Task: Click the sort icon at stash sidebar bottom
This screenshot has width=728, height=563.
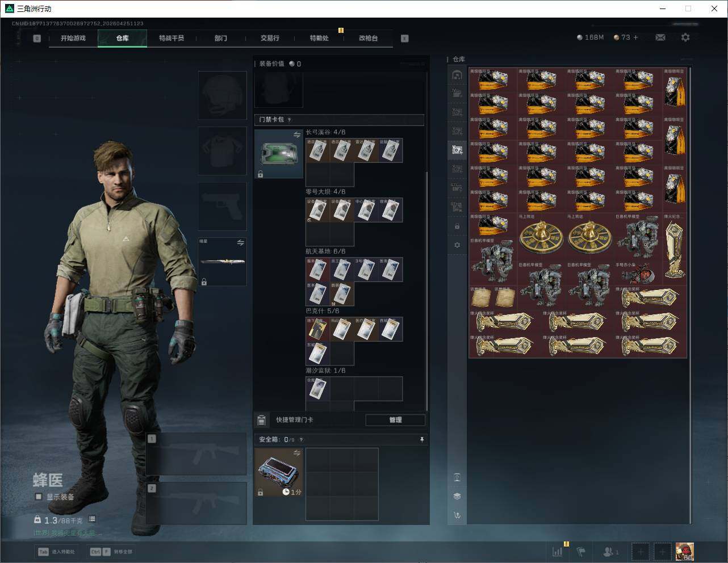Action: tap(457, 515)
